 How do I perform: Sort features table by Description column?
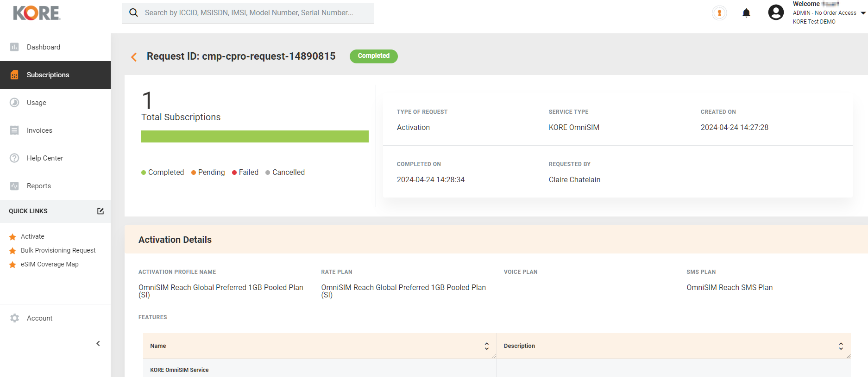point(841,346)
